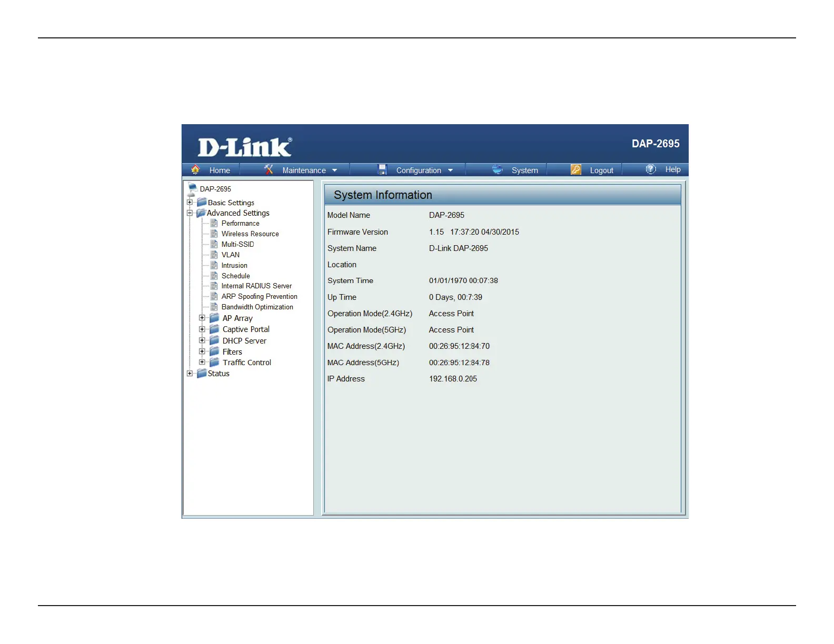Click the Captive Portal folder icon
Image resolution: width=834 pixels, height=644 pixels.
[214, 329]
